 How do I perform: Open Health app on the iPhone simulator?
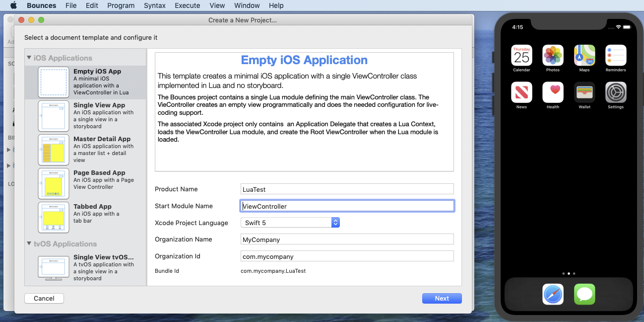pos(553,92)
